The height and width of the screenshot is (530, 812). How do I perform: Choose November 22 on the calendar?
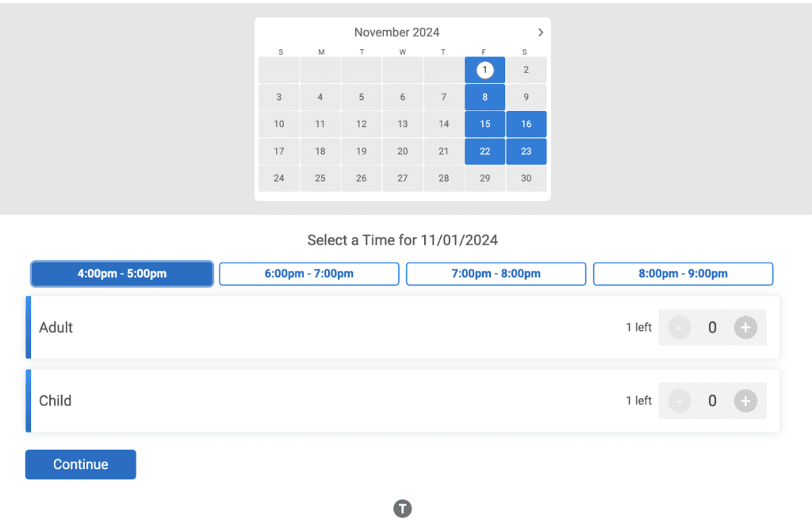click(x=485, y=152)
